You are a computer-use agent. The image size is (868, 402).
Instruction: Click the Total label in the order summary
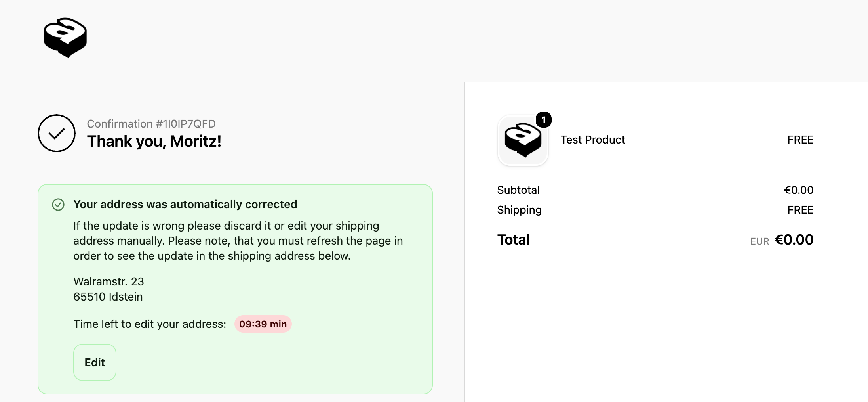tap(514, 240)
